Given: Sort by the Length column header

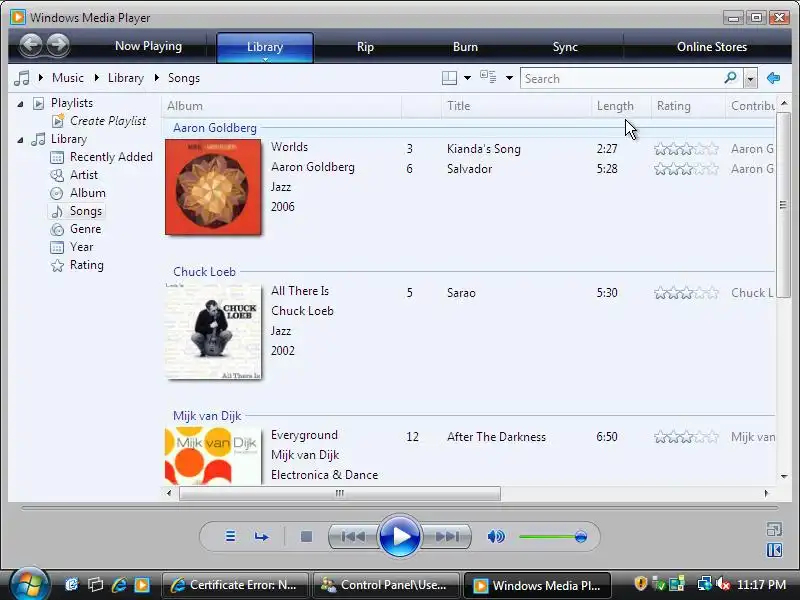Looking at the screenshot, I should pyautogui.click(x=621, y=106).
